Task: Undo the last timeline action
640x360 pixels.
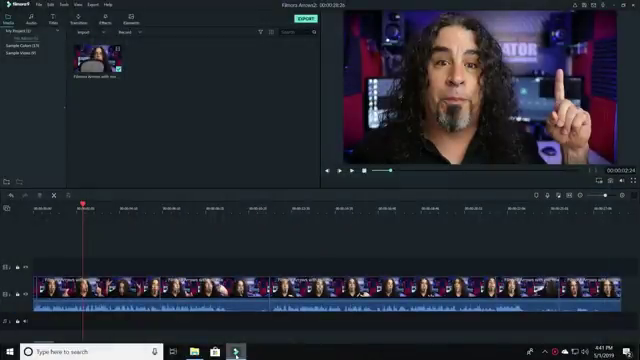Action: [x=11, y=196]
